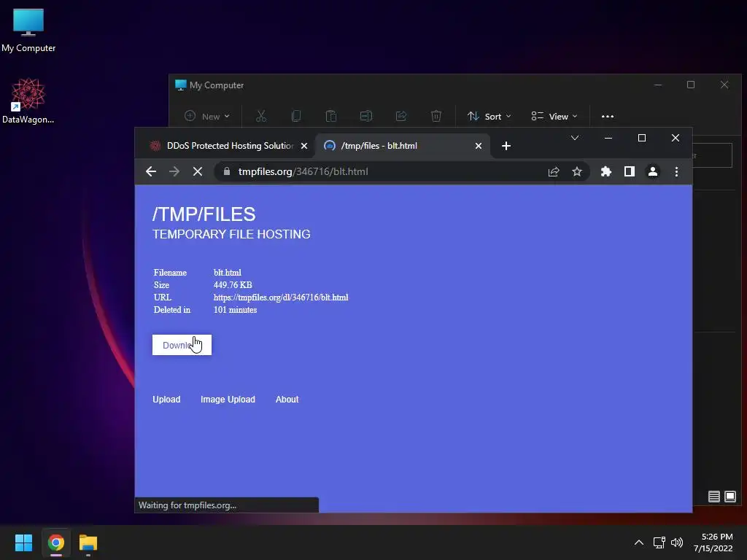Click the 449.76 KB size value
Screen dimensions: 747x560
tap(233, 285)
